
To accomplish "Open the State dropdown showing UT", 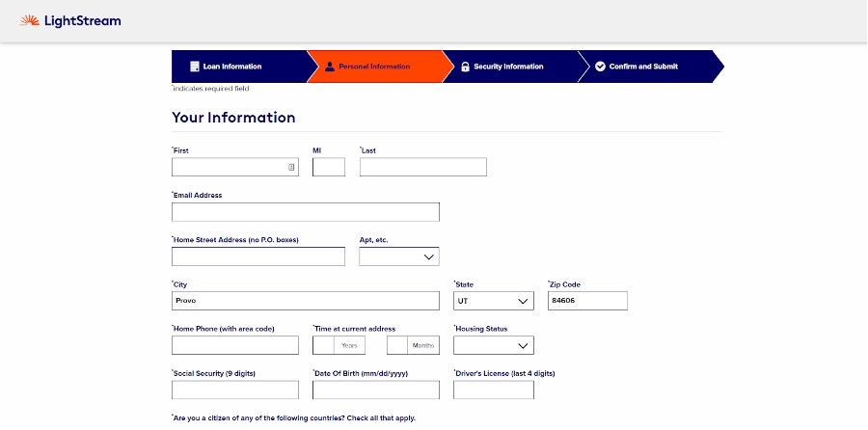I will point(494,301).
